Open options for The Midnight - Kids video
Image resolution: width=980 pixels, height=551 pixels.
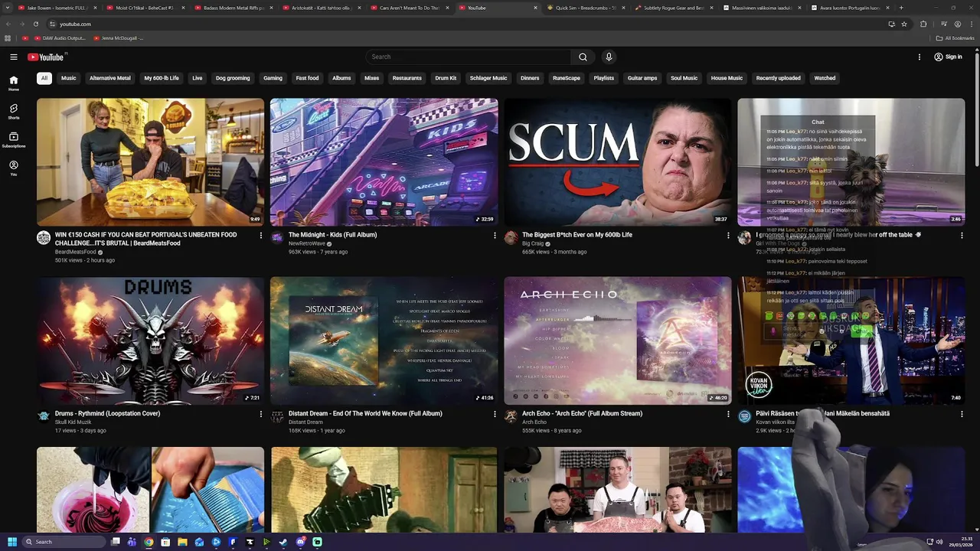(x=495, y=235)
